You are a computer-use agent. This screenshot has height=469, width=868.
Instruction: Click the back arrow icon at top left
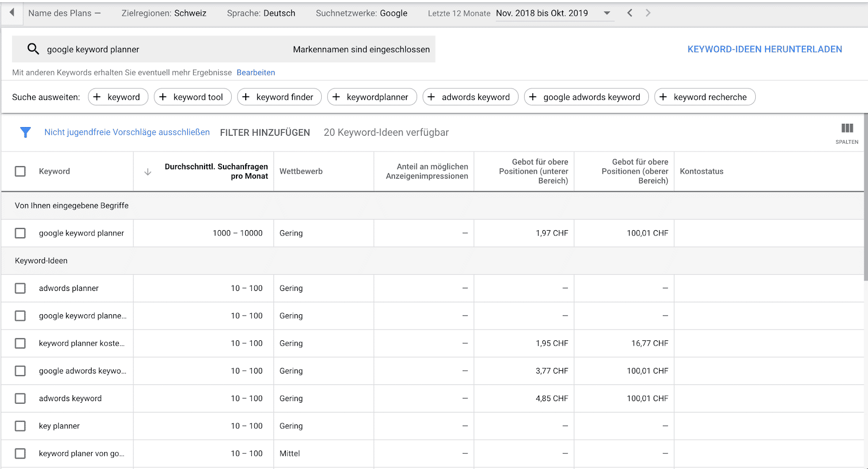[x=11, y=12]
